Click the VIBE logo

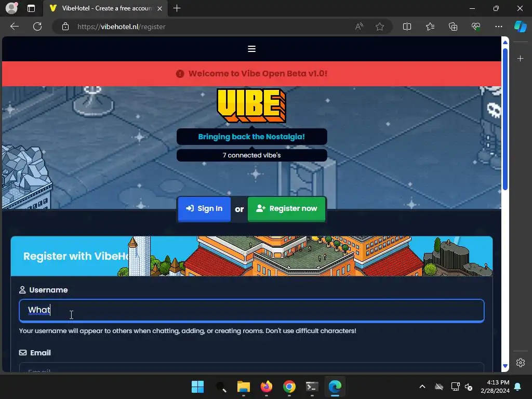coord(251,105)
